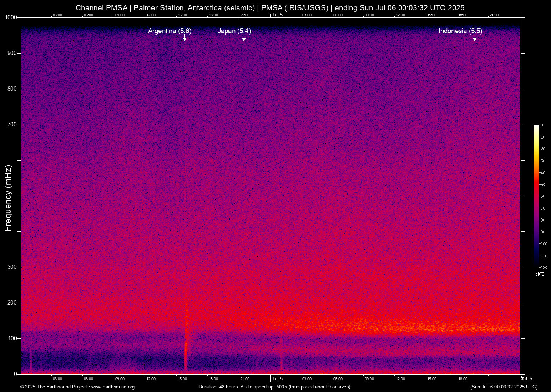Click the 1000 tick label on frequency axis

[11, 17]
